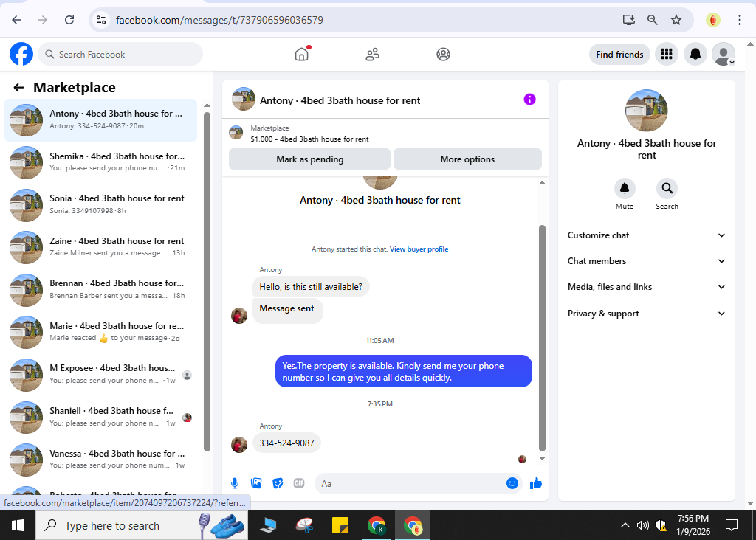The width and height of the screenshot is (756, 540).
Task: Open M Exposee conversation in list
Action: (100, 374)
